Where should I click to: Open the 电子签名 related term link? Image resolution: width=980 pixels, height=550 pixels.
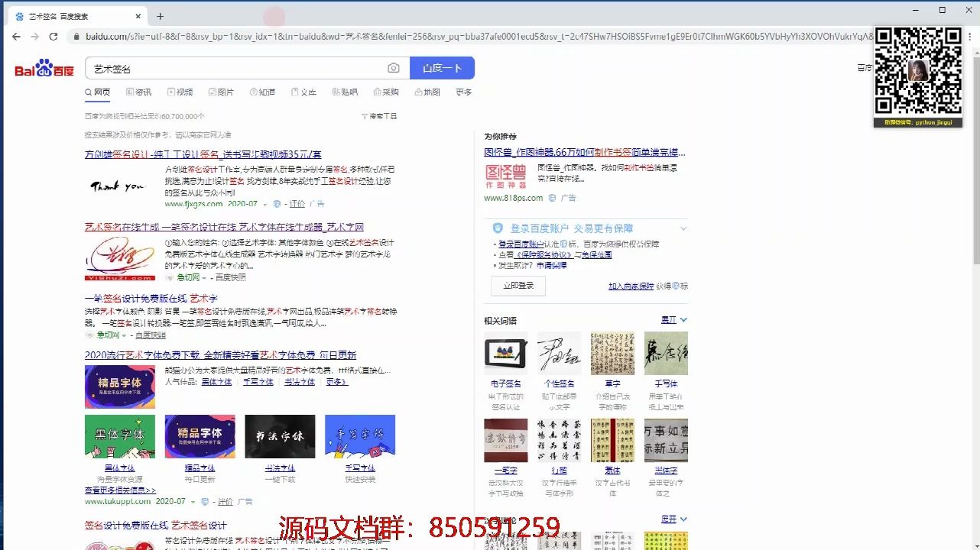[x=506, y=383]
